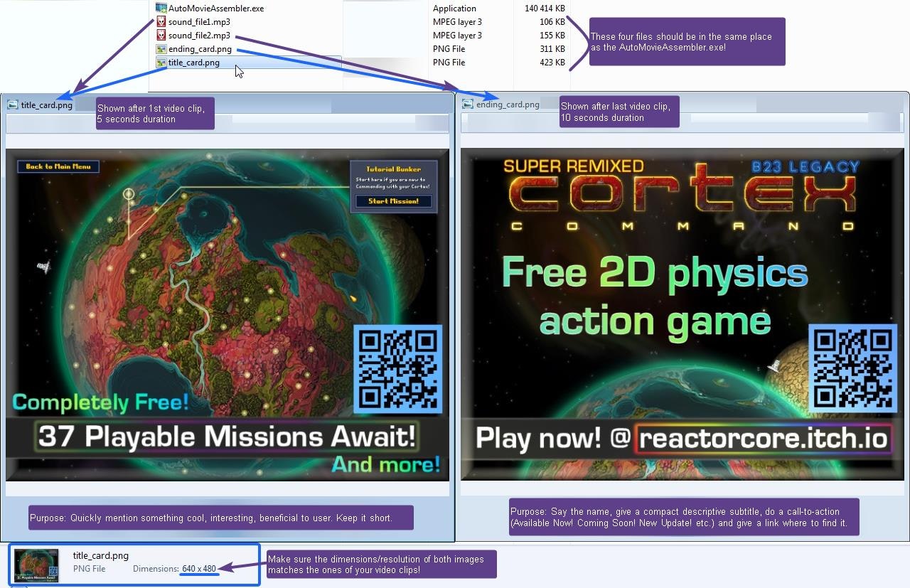Click the 640 x 480 dimensions value

tap(199, 569)
